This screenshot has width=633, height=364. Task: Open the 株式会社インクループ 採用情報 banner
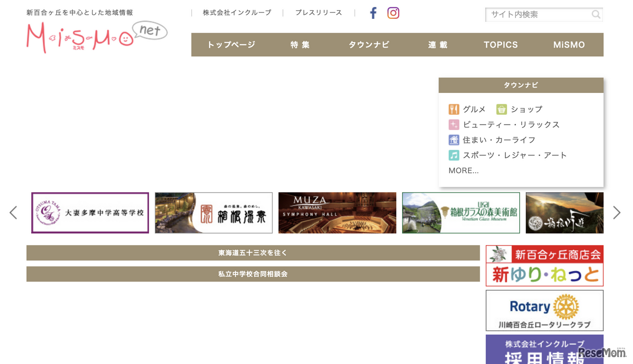[x=544, y=349]
